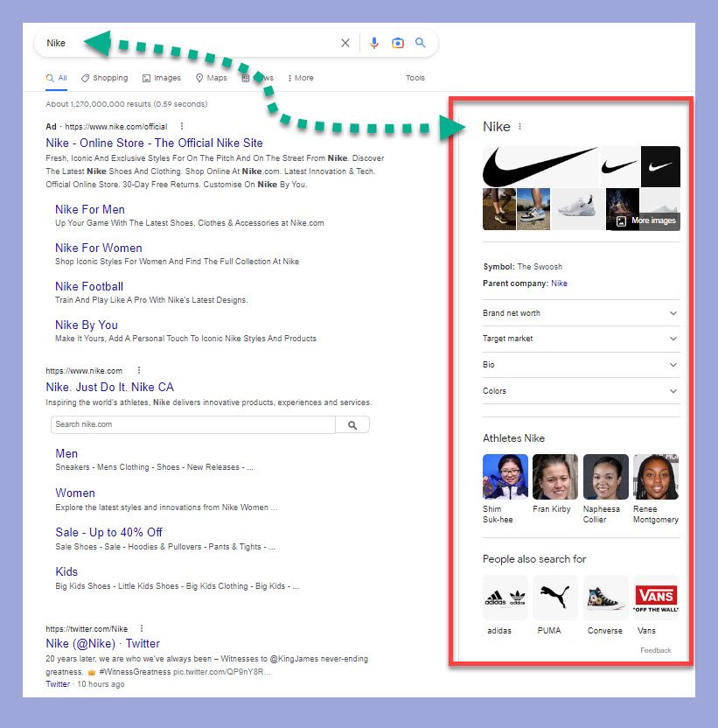
Task: Open the Women sitelink under nike.com
Action: [x=74, y=493]
